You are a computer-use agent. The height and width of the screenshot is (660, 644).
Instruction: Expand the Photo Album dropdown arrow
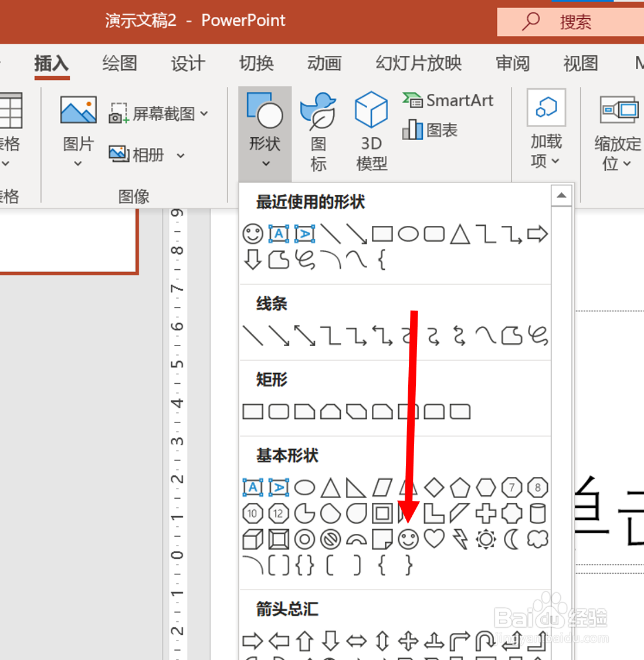(181, 155)
